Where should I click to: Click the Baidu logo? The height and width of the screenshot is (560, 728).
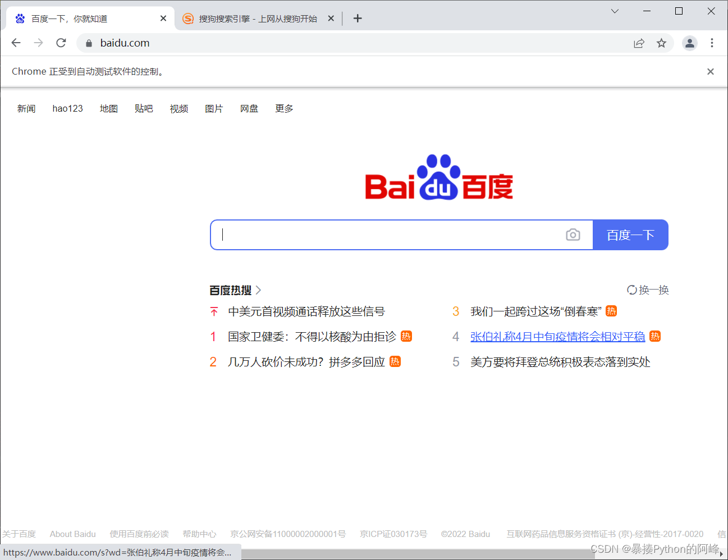click(x=439, y=177)
